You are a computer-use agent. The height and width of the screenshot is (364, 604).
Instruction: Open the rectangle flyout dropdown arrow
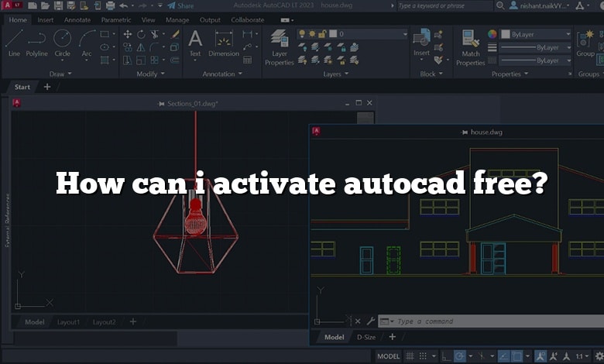click(114, 34)
